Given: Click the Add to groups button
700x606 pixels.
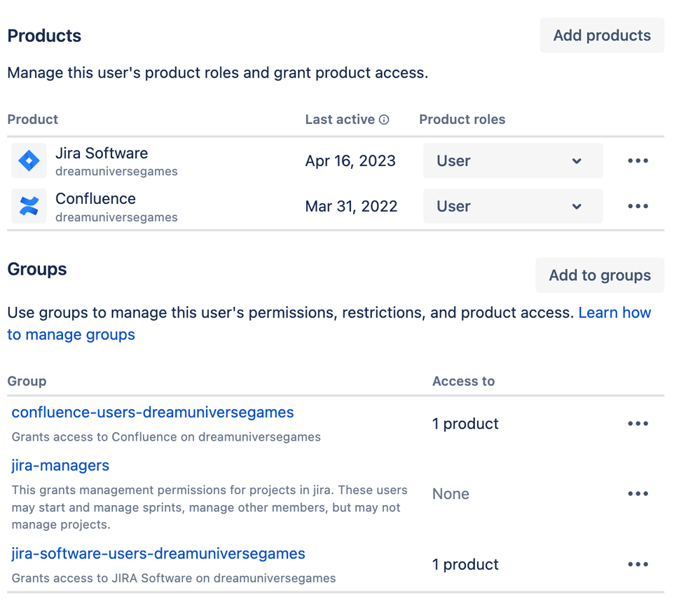Looking at the screenshot, I should click(600, 275).
